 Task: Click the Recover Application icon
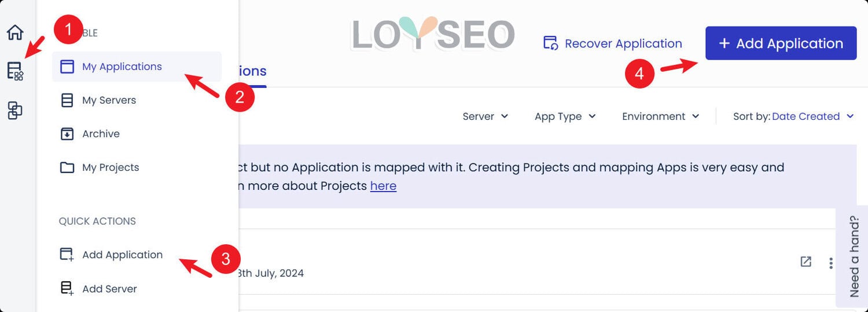[550, 43]
